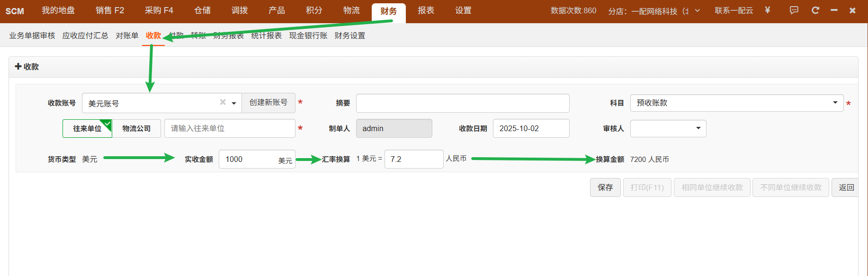The image size is (868, 276).
Task: Click the 摘要 text input field
Action: click(x=462, y=103)
